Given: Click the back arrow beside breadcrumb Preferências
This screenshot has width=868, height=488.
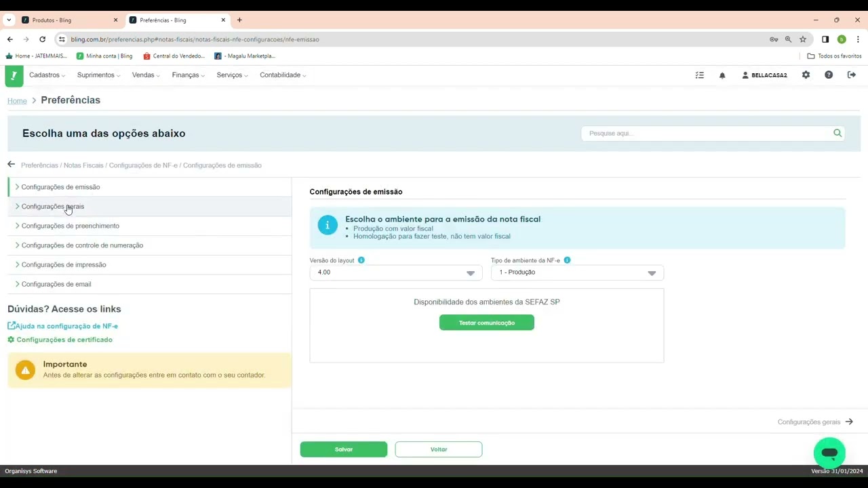Looking at the screenshot, I should pyautogui.click(x=11, y=164).
